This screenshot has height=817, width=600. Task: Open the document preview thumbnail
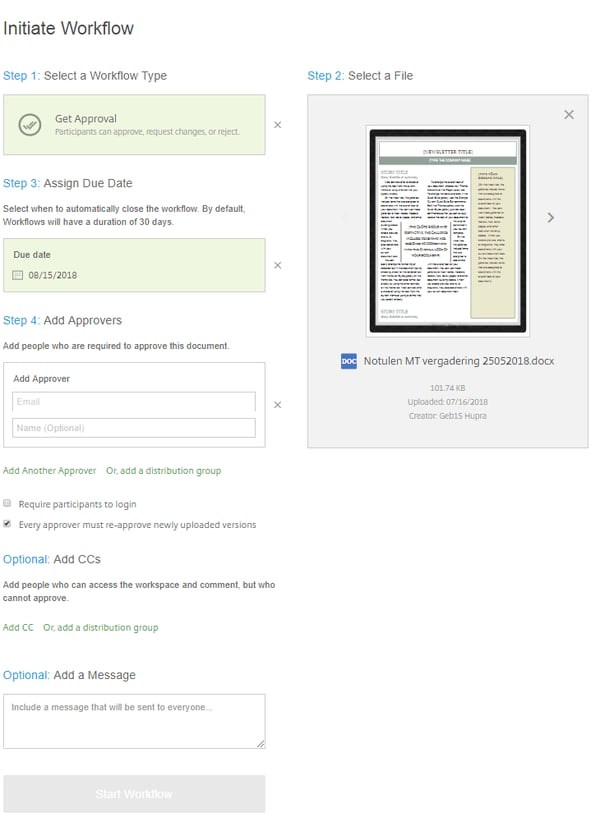[447, 231]
